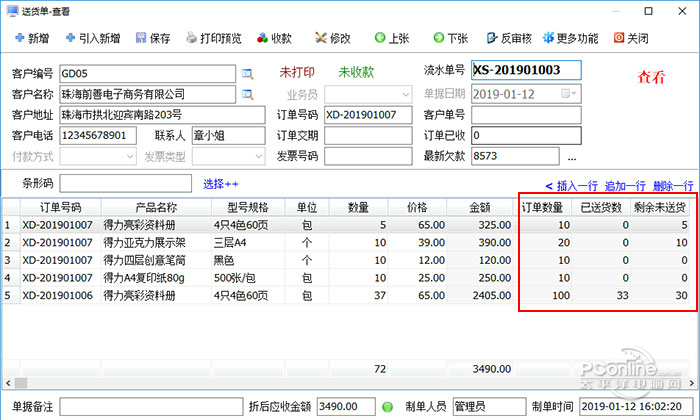This screenshot has height=420, width=700.
Task: Click the 订单已收 input field
Action: 526,136
